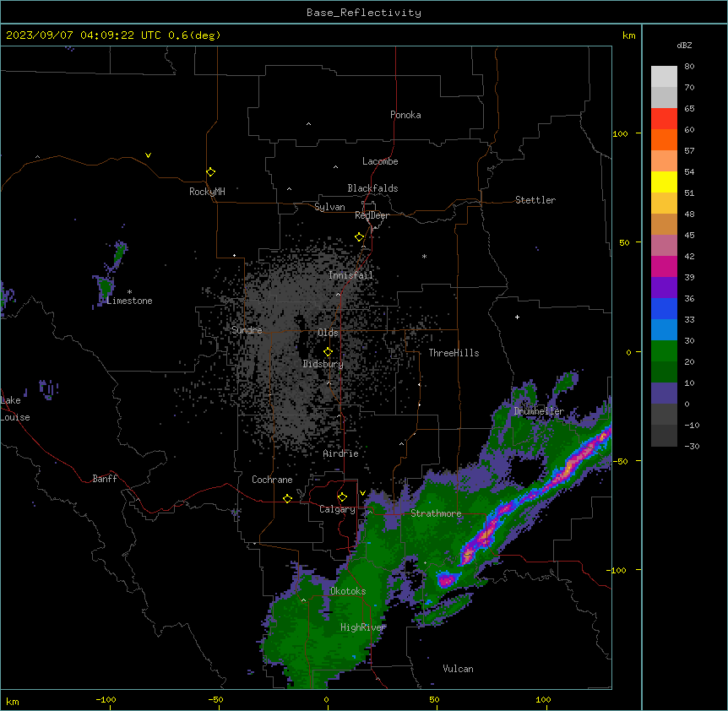
Task: Click the yellow V marker east of Calgary
Action: (362, 493)
